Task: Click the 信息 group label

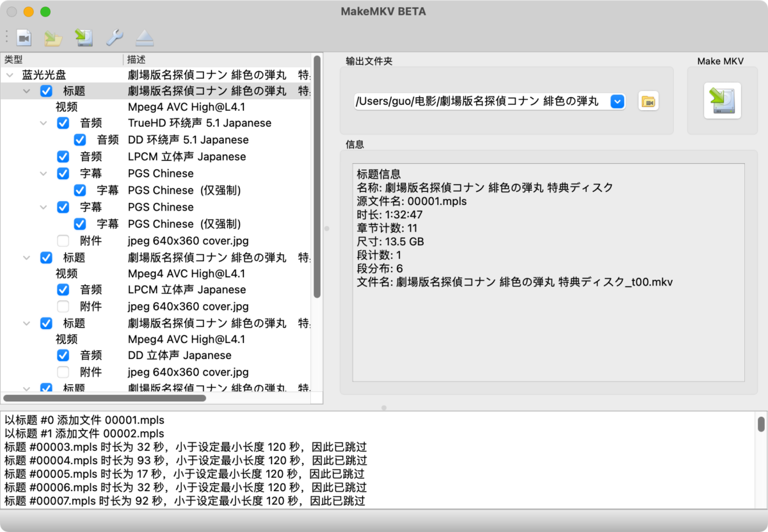Action: click(355, 144)
